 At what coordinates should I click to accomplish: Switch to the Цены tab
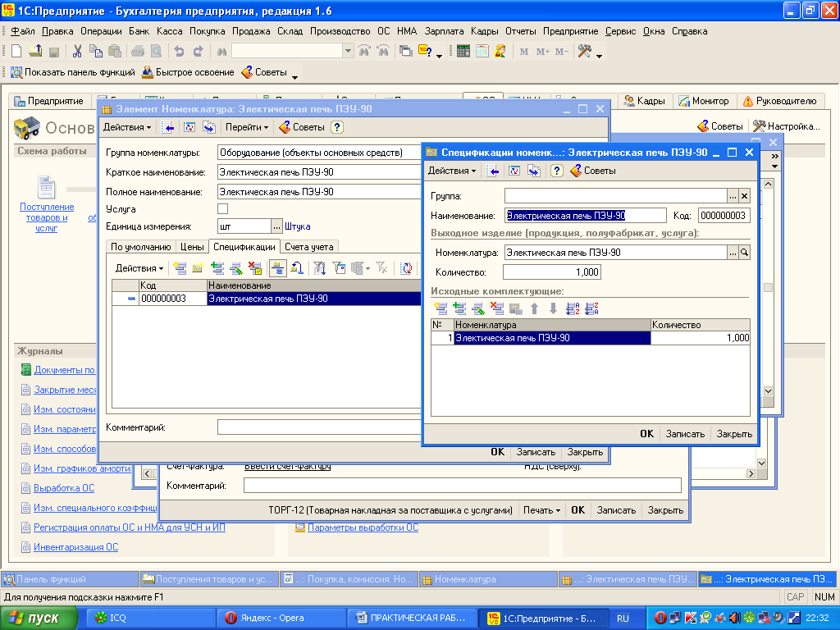[x=192, y=247]
